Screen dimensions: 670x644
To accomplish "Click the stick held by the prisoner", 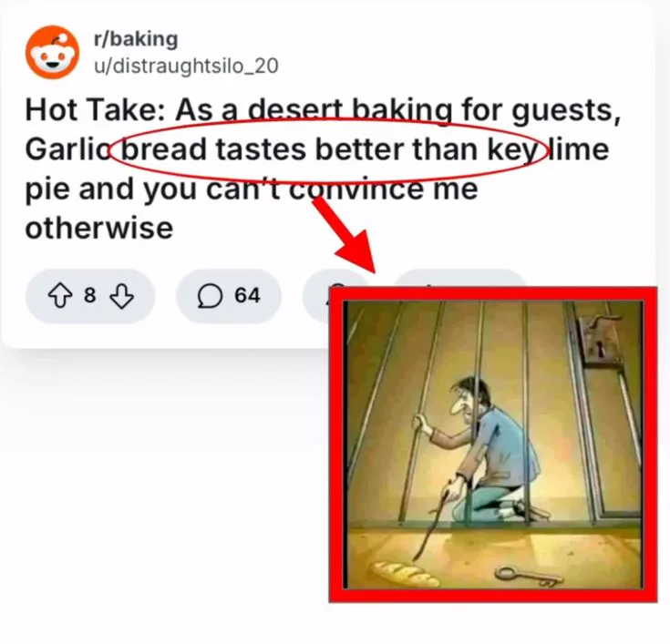I will click(x=430, y=526).
